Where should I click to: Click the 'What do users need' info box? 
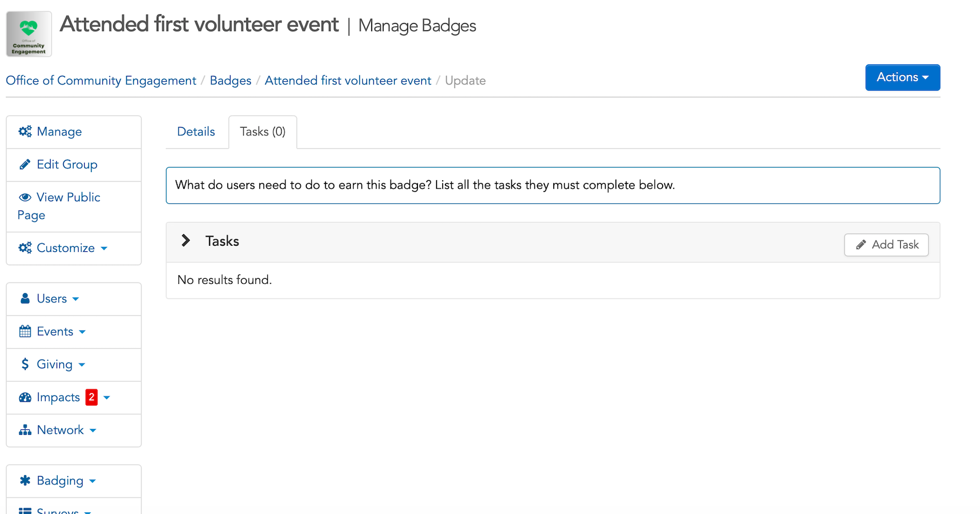click(x=553, y=185)
